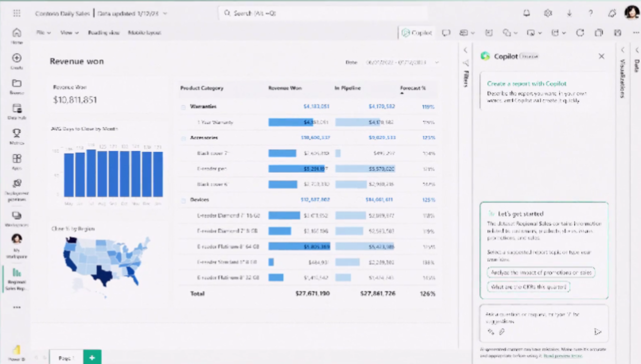
Task: Open the View menu
Action: (69, 33)
